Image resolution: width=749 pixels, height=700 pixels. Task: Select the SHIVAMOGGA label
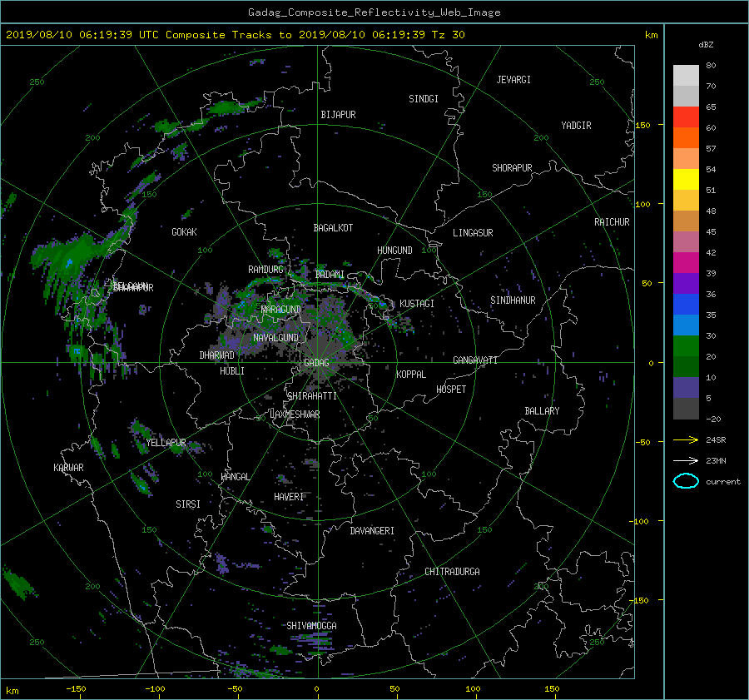[x=311, y=626]
